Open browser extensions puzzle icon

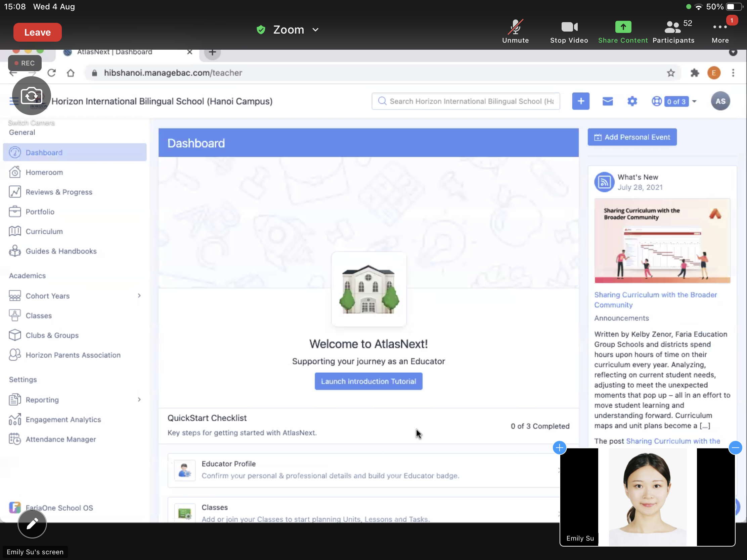coord(694,73)
